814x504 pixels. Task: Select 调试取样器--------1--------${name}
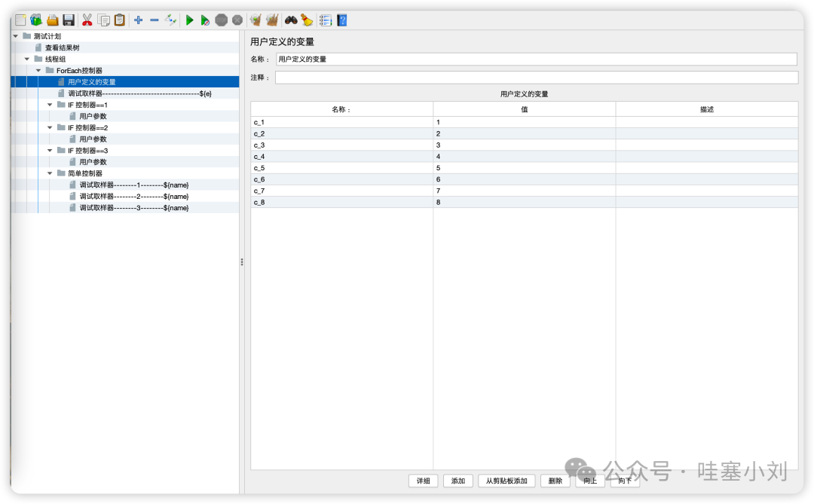[133, 185]
